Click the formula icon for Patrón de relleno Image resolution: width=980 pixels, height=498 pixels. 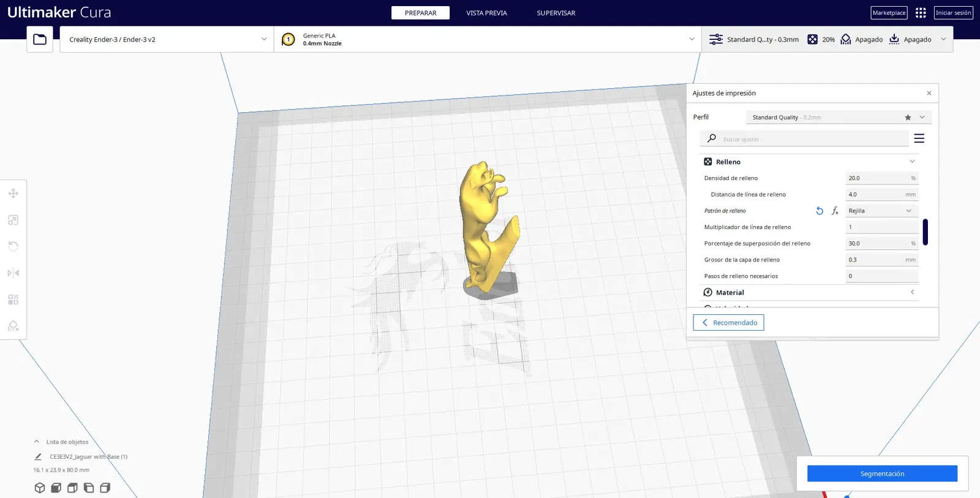coord(835,211)
